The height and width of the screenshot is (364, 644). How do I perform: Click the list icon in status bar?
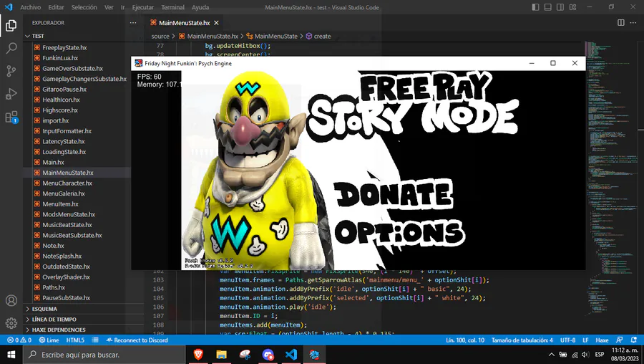[x=95, y=340]
